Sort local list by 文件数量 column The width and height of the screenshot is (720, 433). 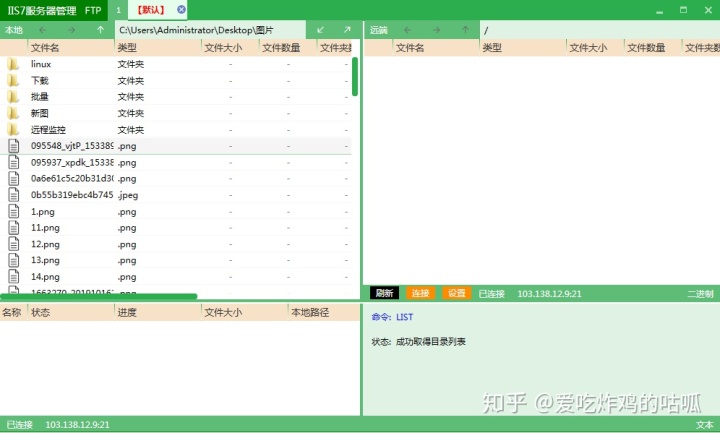281,48
